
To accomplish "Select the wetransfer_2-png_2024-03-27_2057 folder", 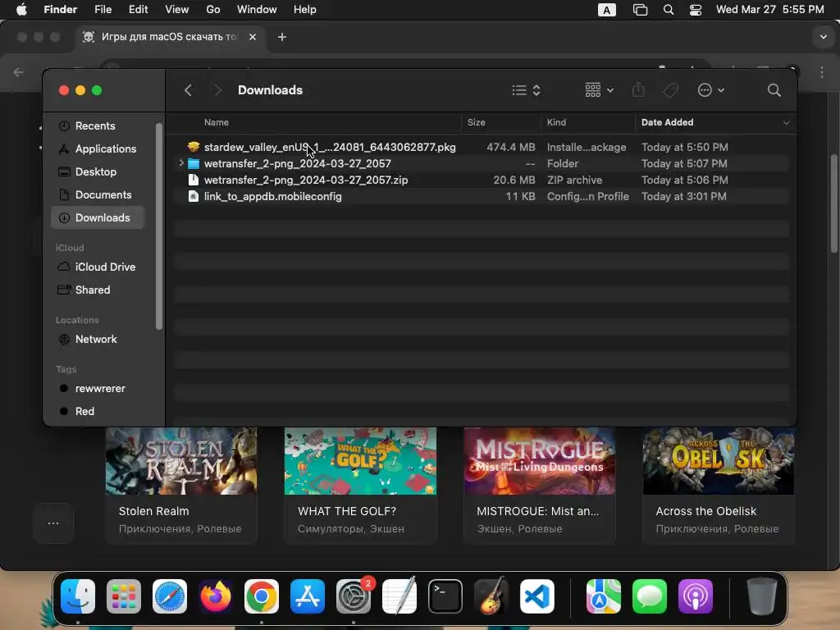I will click(x=297, y=163).
